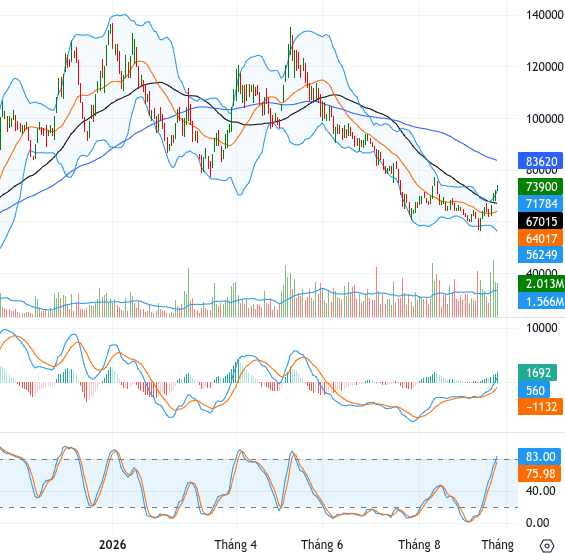
Task: Select the green 73900 last price label
Action: click(x=540, y=187)
